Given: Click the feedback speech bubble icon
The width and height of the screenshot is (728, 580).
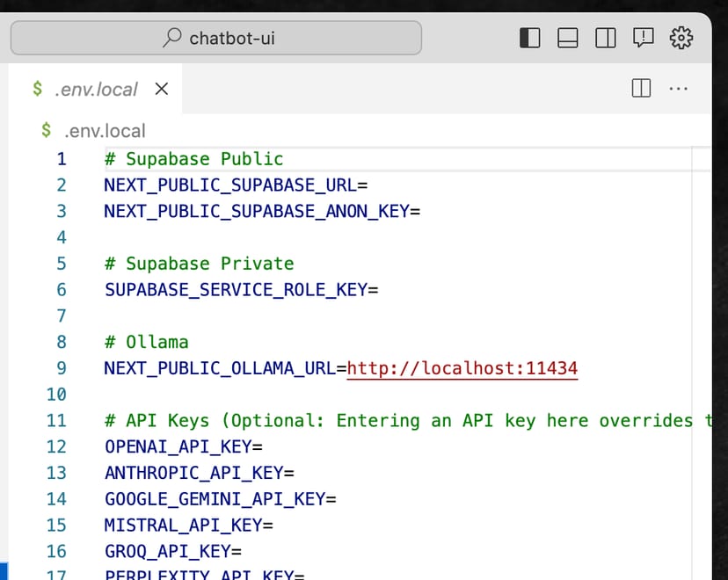Looking at the screenshot, I should click(x=644, y=38).
